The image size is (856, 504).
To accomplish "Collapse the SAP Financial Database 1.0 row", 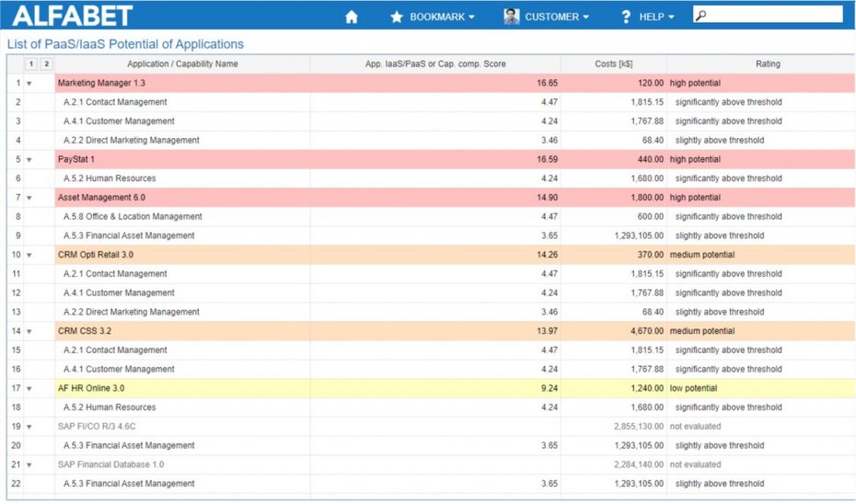I will tap(29, 465).
